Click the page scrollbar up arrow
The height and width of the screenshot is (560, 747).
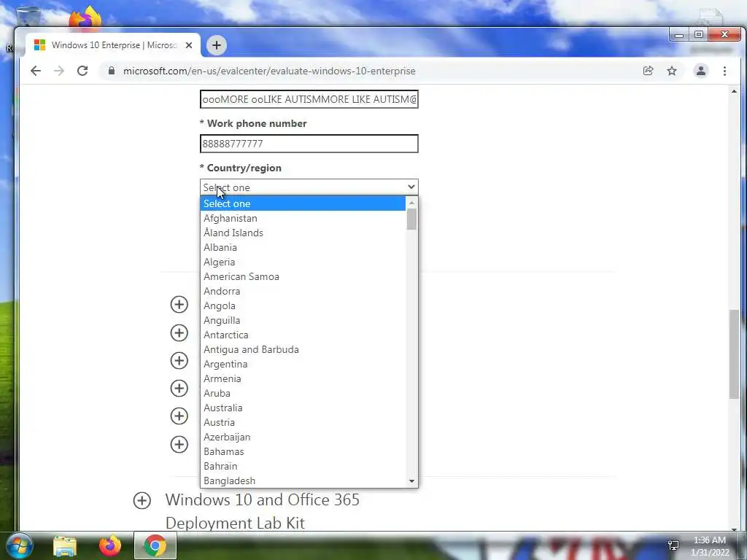click(734, 91)
